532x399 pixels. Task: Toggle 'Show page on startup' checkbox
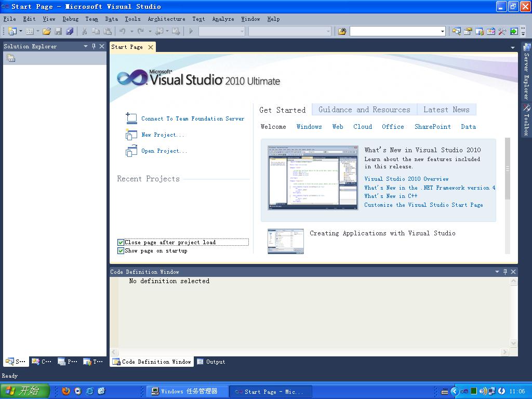pos(121,251)
